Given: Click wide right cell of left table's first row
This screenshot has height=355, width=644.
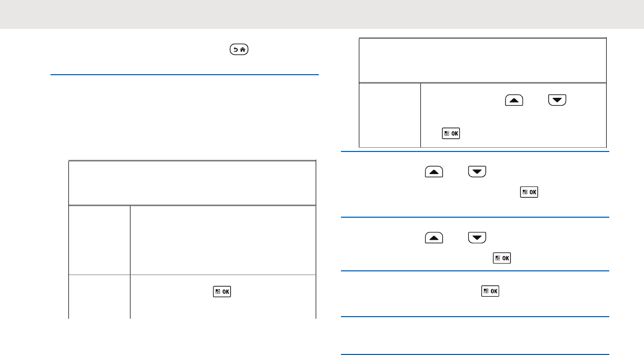Looking at the screenshot, I should pos(223,239).
